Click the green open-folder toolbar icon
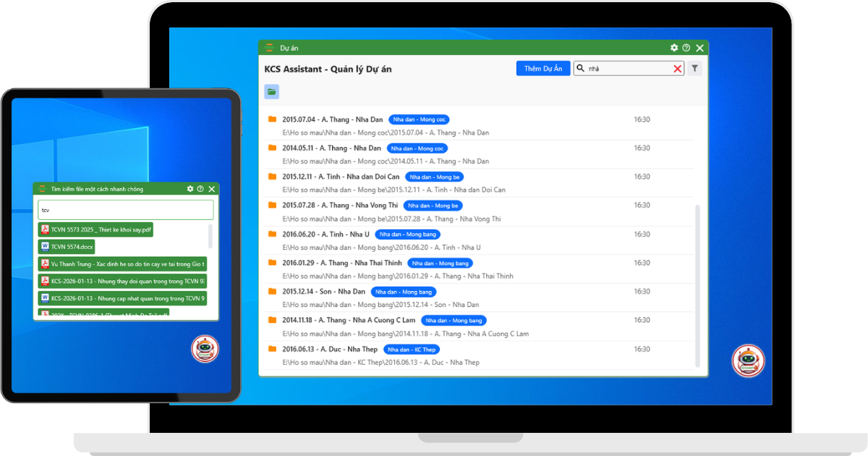 [271, 92]
